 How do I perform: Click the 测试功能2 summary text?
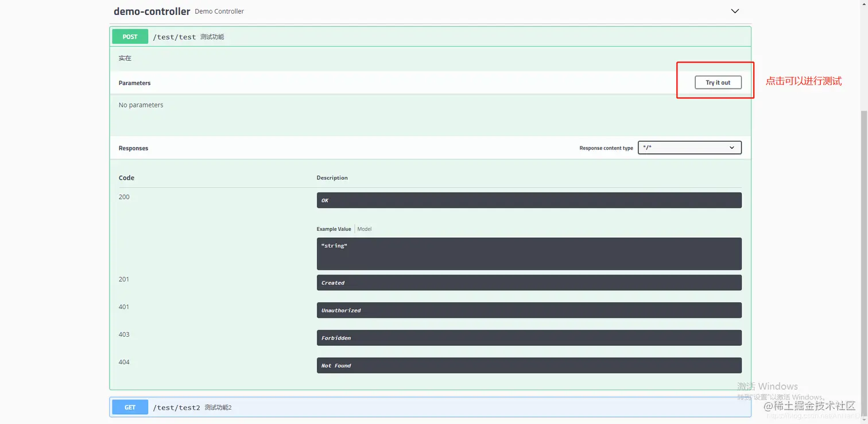218,407
